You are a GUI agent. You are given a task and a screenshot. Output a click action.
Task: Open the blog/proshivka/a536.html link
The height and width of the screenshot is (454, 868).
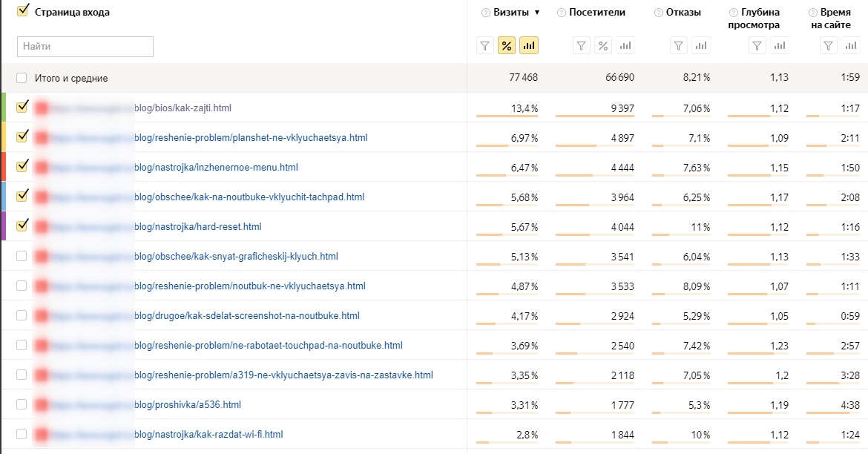click(188, 405)
